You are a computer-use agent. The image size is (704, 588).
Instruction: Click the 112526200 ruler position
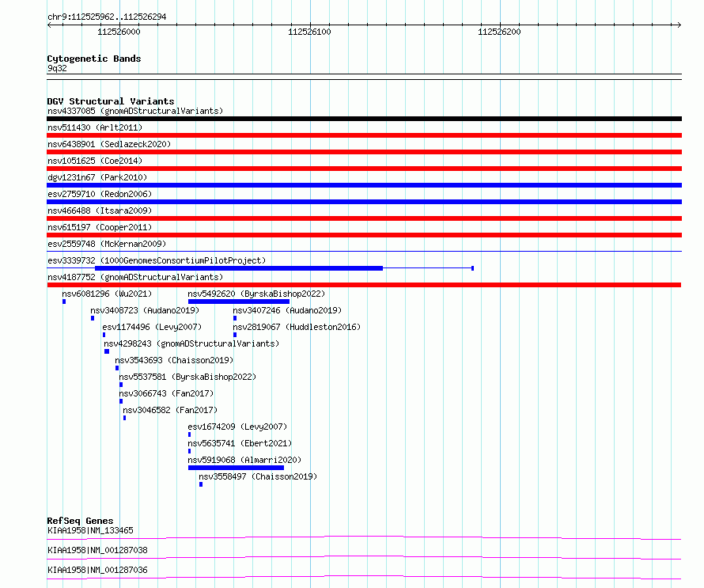point(499,32)
